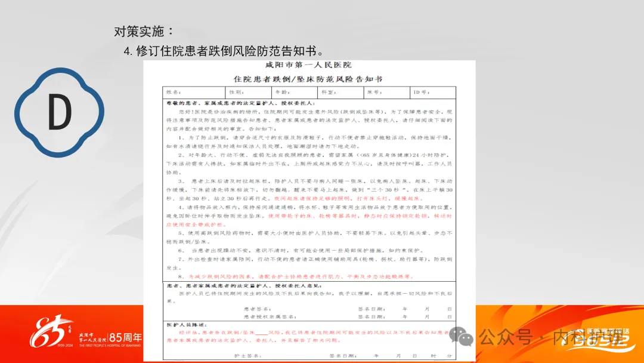
Task: Click the letter D quatrefoil badge
Action: (60, 112)
